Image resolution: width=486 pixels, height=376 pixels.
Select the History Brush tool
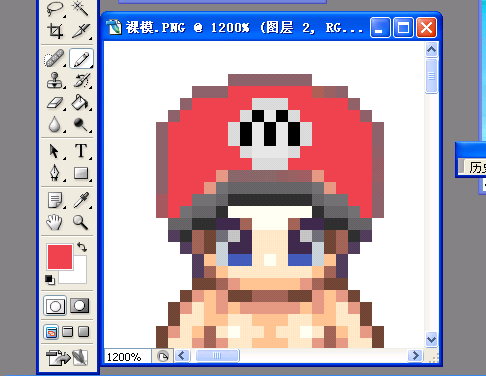point(81,80)
